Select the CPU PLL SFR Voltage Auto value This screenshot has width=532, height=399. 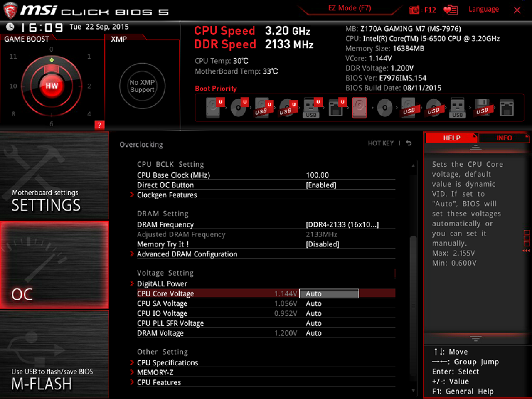click(x=314, y=323)
